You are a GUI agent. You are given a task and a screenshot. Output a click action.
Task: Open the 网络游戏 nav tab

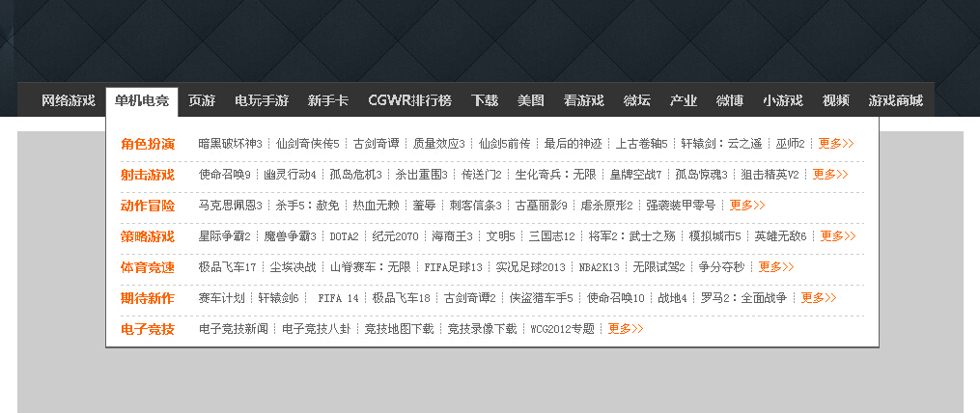(69, 100)
